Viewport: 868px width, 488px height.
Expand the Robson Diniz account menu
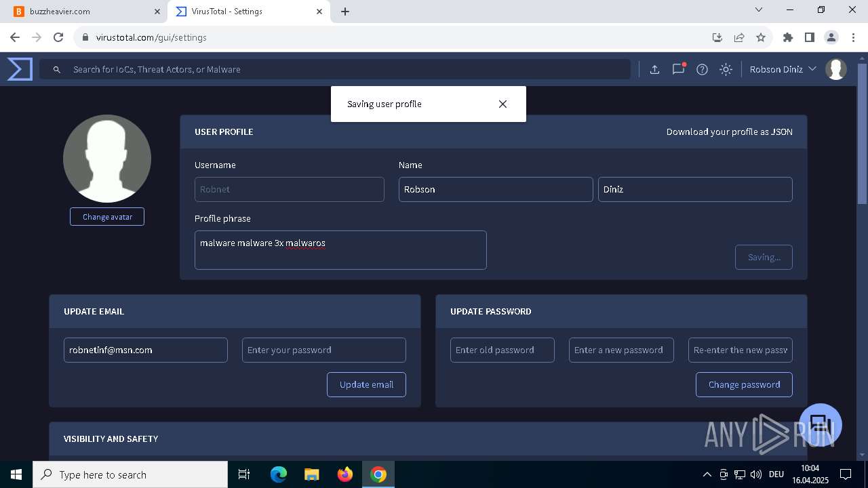783,69
